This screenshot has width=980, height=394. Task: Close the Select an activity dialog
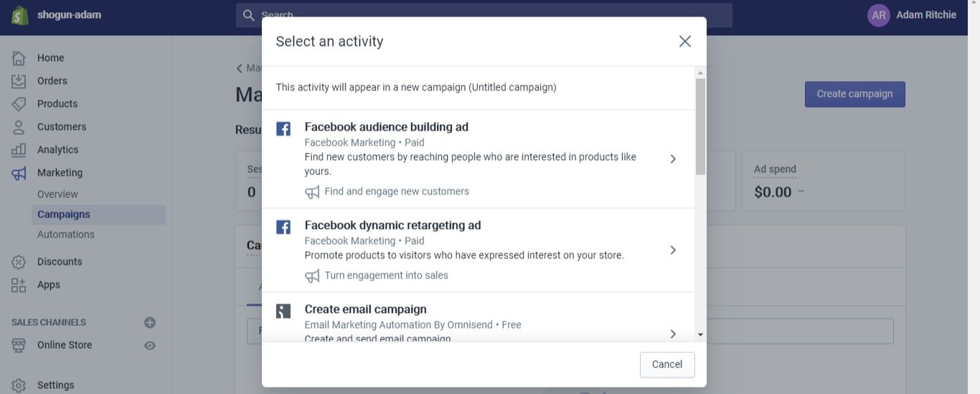click(684, 42)
